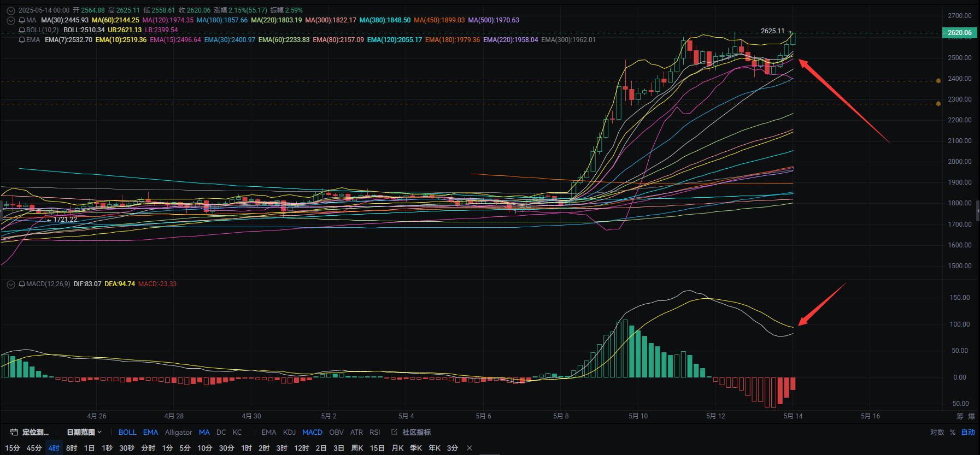
Task: Enable the ATR sub-chart indicator
Action: click(x=356, y=432)
